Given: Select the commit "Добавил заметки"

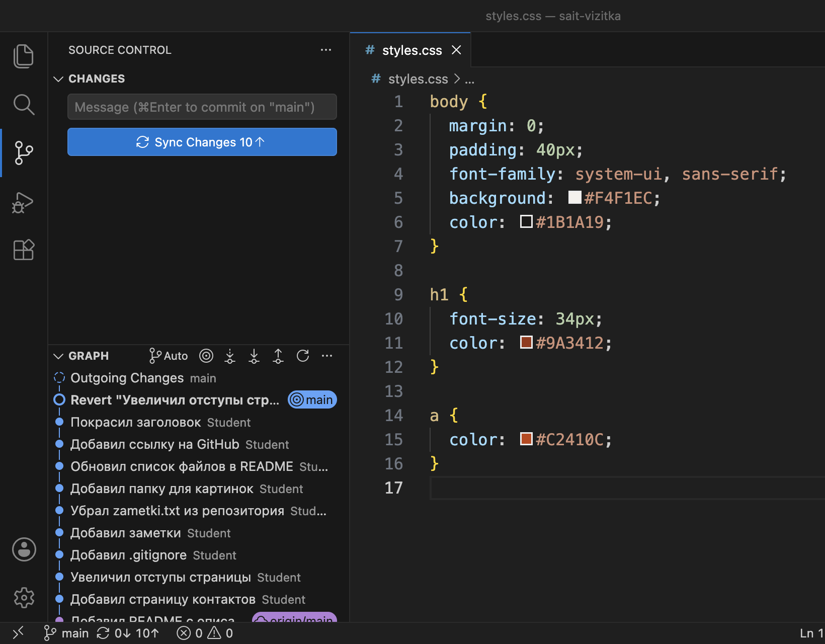Looking at the screenshot, I should click(199, 533).
